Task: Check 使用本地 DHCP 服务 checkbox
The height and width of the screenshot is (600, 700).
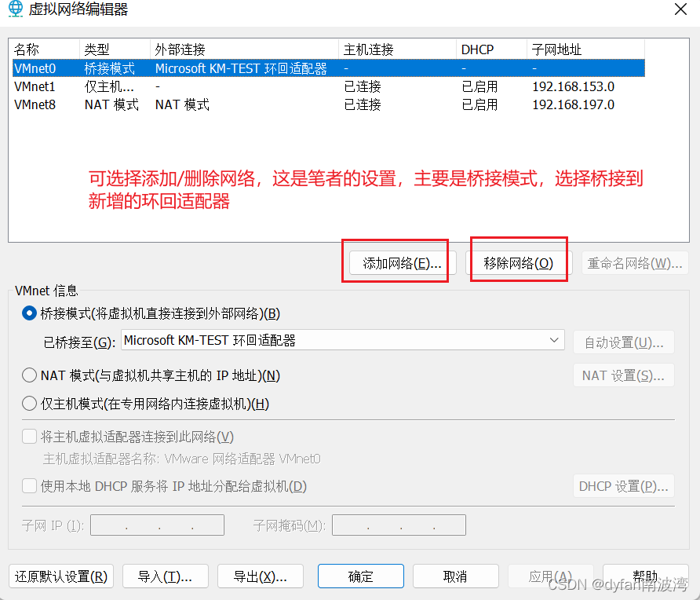Action: pyautogui.click(x=29, y=485)
